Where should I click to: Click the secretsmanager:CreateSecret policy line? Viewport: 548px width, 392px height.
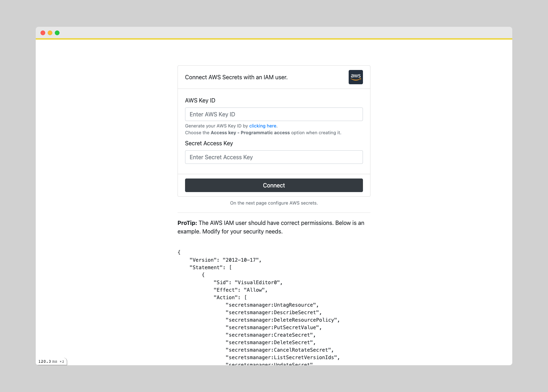click(270, 335)
